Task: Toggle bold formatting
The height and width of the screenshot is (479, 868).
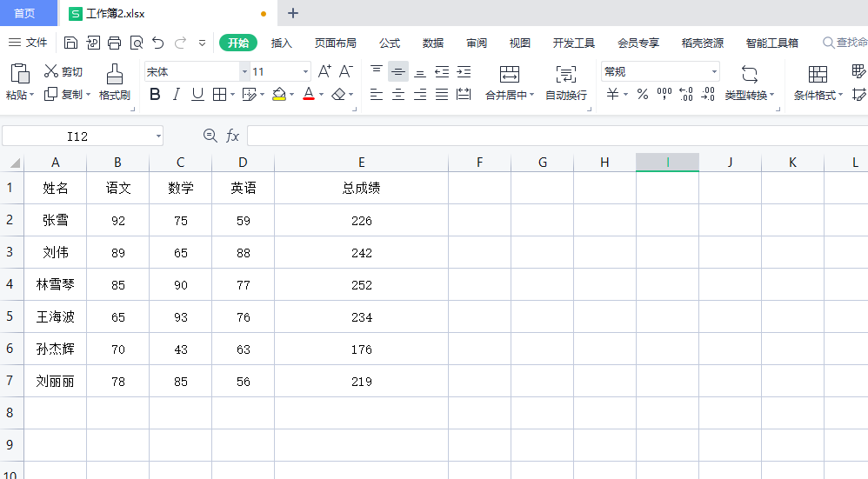Action: tap(155, 95)
